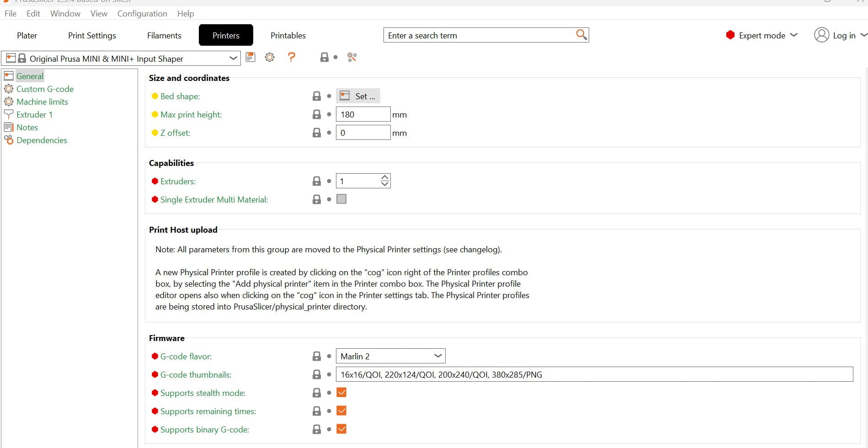Switch to the Print Settings tab
868x448 pixels.
coord(92,35)
